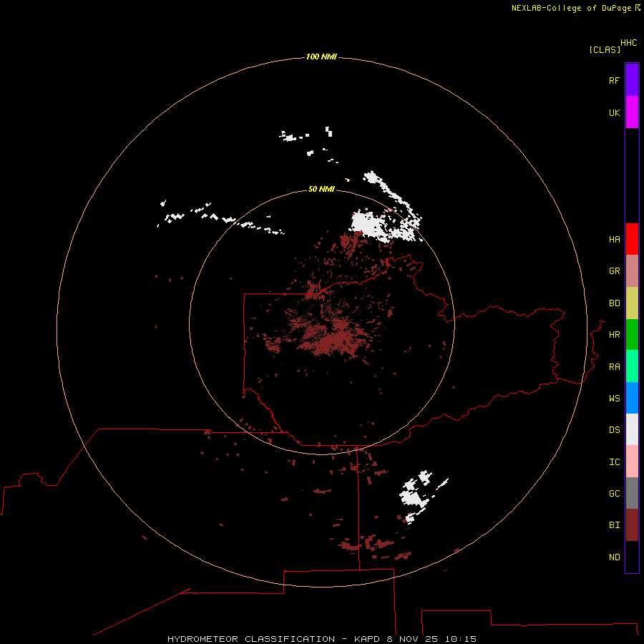Click the BI legend label
The width and height of the screenshot is (644, 644).
615,525
